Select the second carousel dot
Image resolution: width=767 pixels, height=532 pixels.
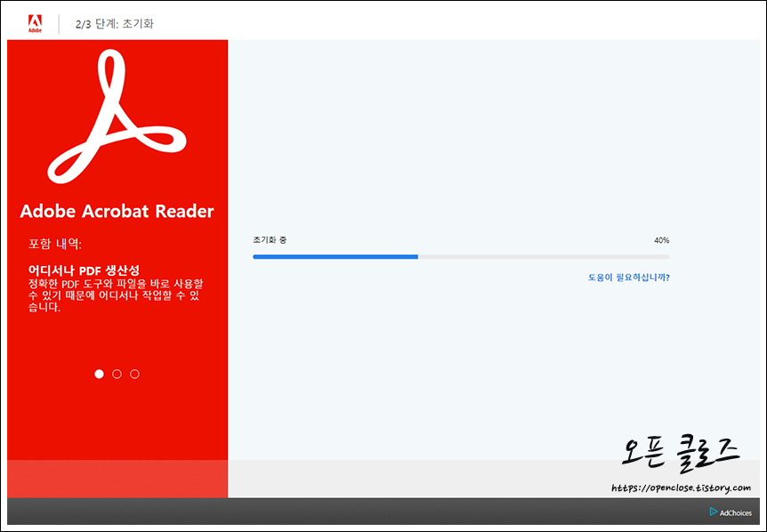pyautogui.click(x=117, y=374)
